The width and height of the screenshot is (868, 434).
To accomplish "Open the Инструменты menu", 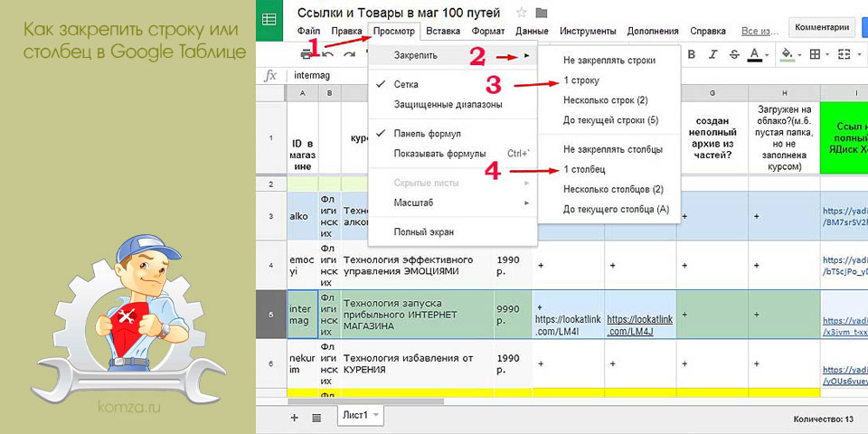I will click(x=588, y=31).
